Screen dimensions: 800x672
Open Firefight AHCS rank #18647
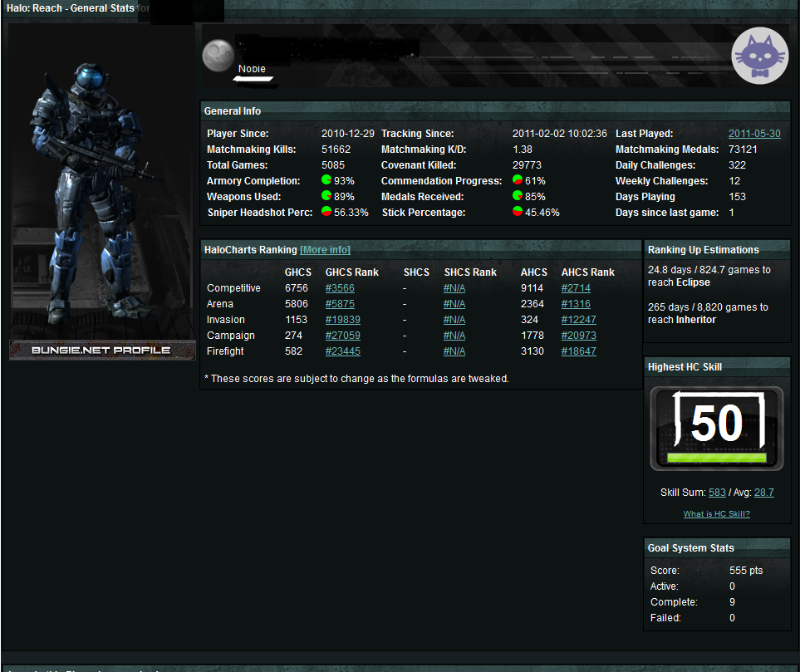tap(578, 351)
